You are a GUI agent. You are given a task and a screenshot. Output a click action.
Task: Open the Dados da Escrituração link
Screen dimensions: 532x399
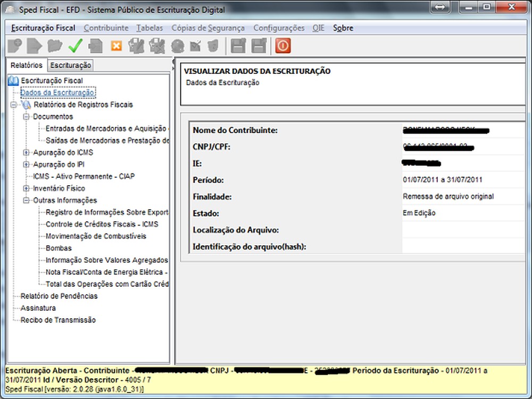tap(57, 93)
